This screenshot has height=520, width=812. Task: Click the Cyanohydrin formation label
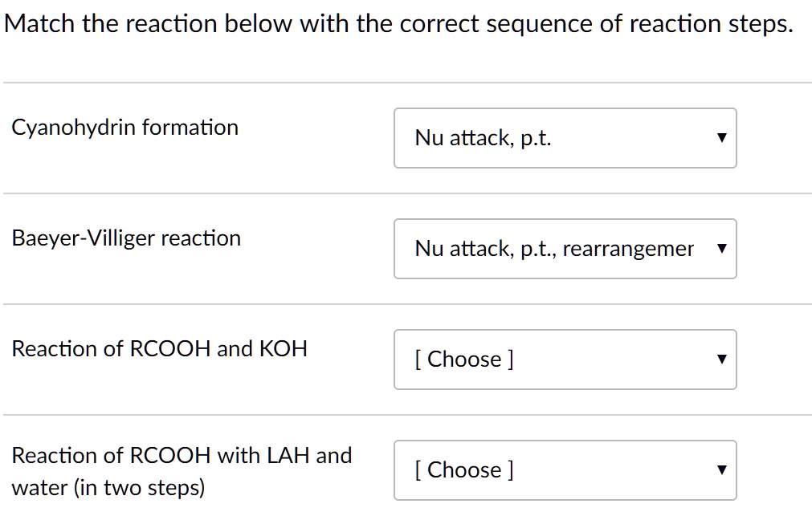click(125, 127)
